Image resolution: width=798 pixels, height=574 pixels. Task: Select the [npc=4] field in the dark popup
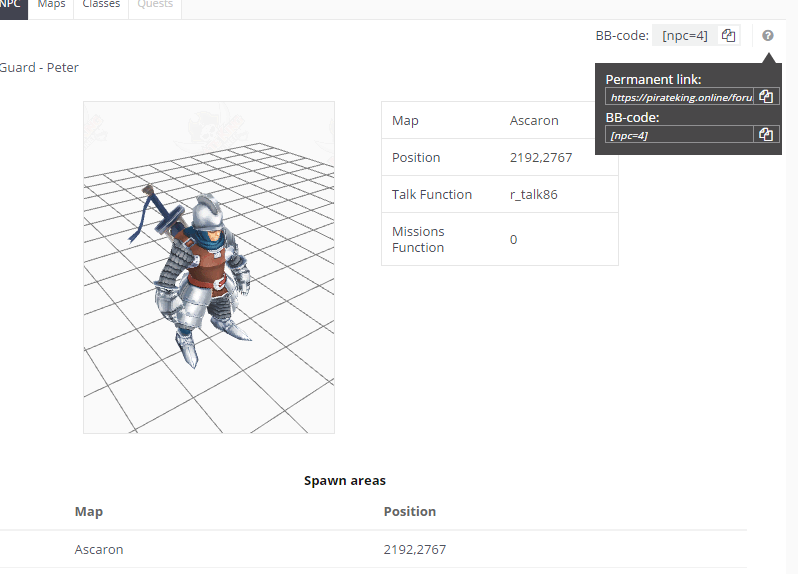[x=679, y=135]
